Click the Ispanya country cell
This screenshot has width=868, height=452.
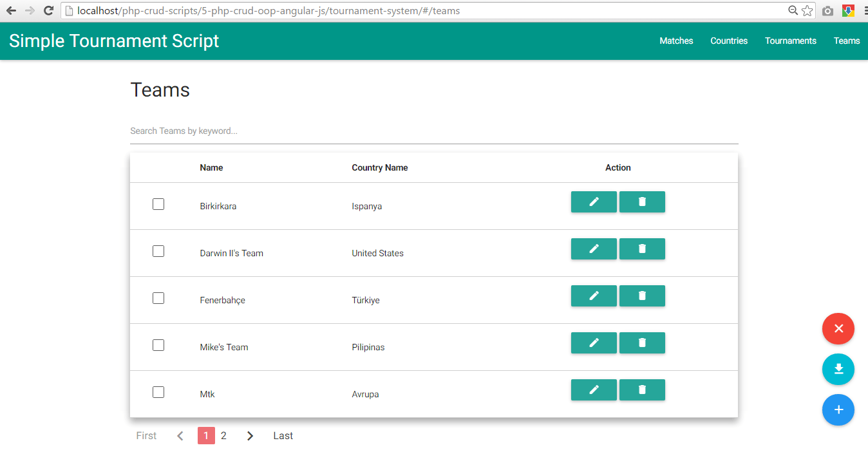coord(367,206)
